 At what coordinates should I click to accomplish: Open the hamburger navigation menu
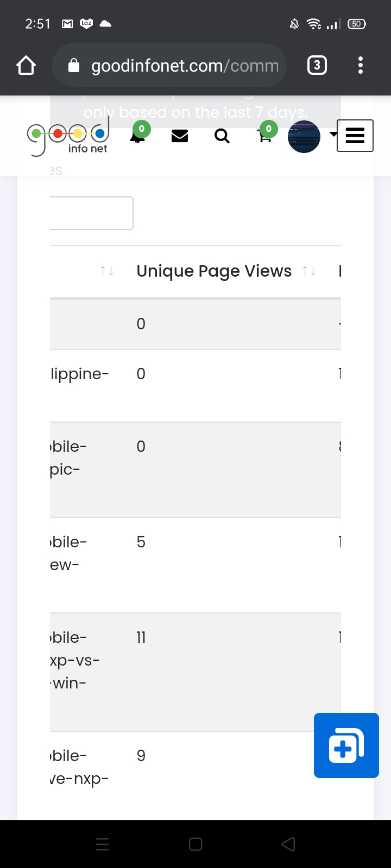click(355, 136)
